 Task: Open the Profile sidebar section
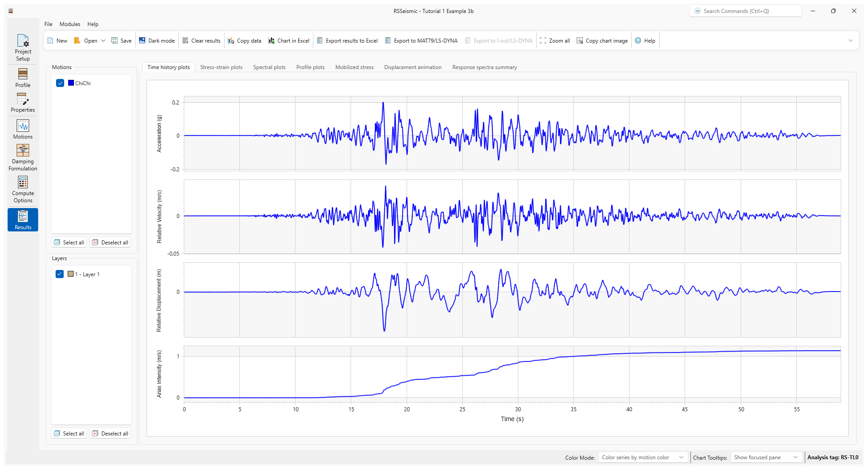tap(23, 78)
